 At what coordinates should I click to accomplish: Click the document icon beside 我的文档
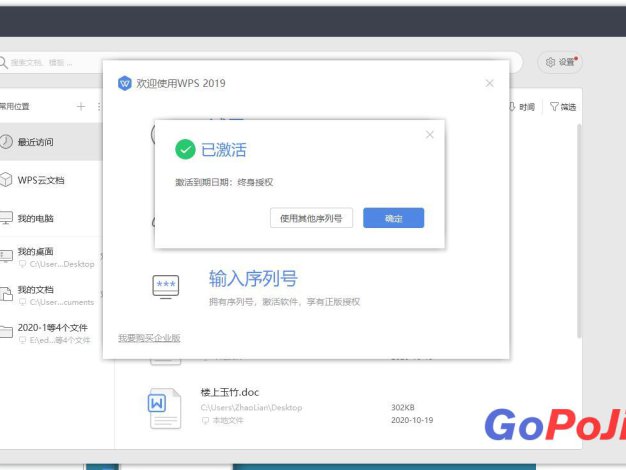[6, 294]
